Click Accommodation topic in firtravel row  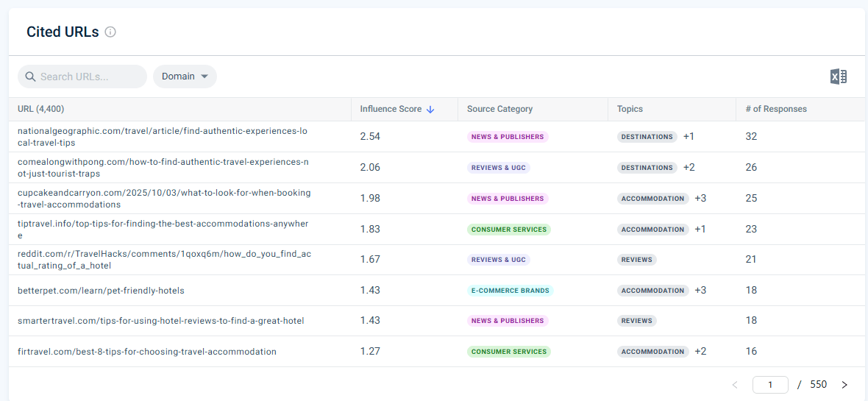point(653,352)
